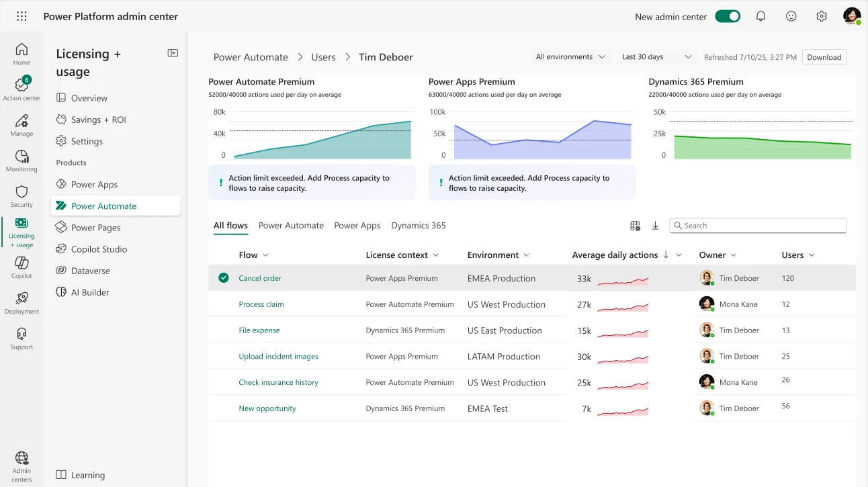Viewport: 868px width, 487px height.
Task: Export table with download arrow icon
Action: [x=655, y=226]
